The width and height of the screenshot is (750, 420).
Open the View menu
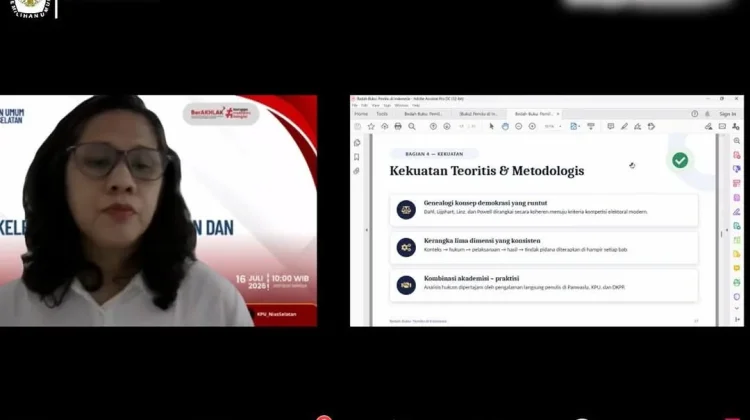[x=375, y=105]
